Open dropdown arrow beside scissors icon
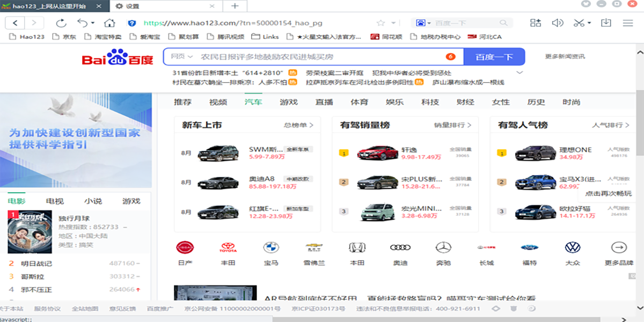644x322 pixels. pos(589,23)
